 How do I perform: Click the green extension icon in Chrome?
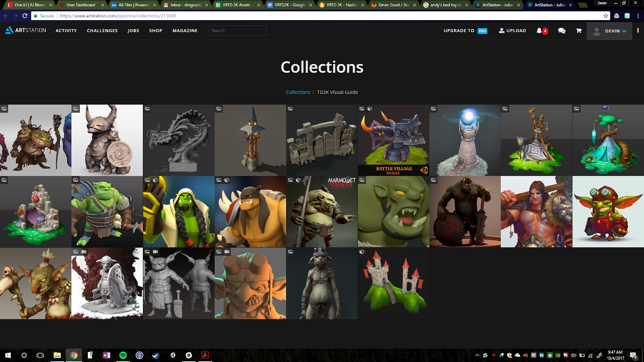(x=627, y=16)
